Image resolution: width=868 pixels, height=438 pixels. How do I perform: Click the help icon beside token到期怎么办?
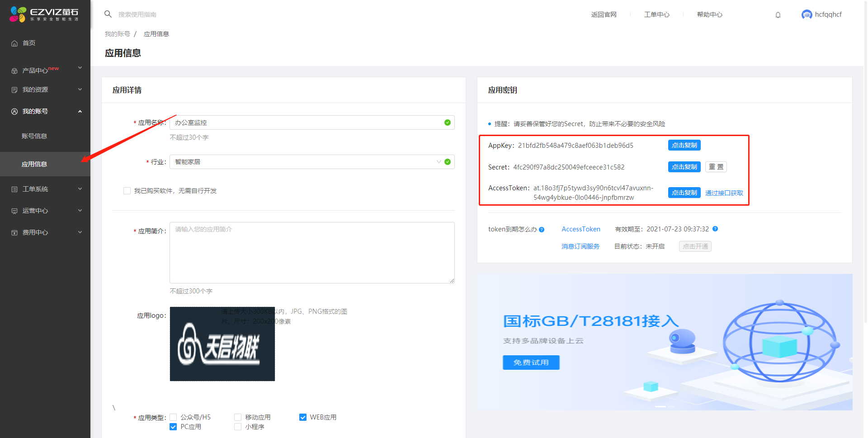(x=542, y=230)
